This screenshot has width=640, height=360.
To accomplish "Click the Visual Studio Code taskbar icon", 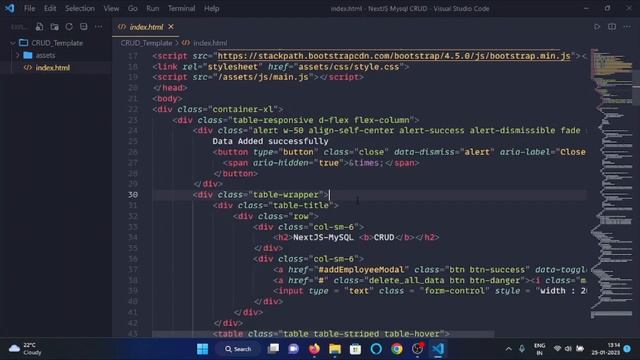I will [x=438, y=349].
